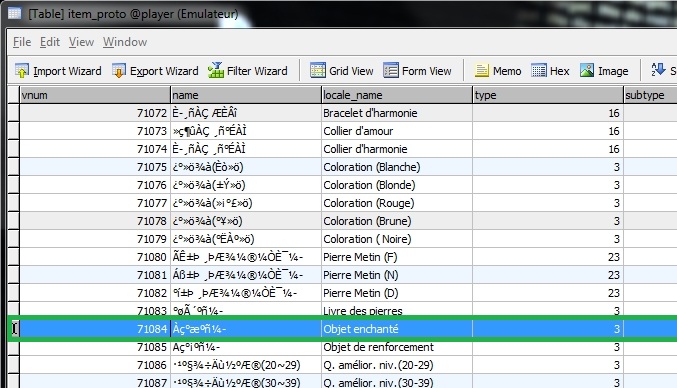Select vnum cell 71086
This screenshot has height=388, width=677.
95,365
